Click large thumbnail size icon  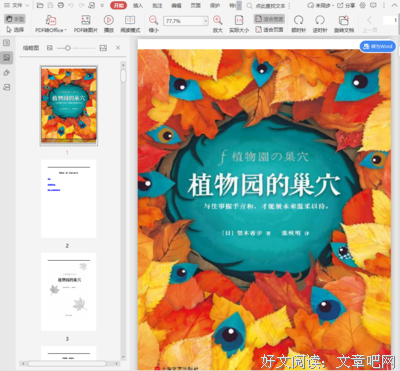103,48
